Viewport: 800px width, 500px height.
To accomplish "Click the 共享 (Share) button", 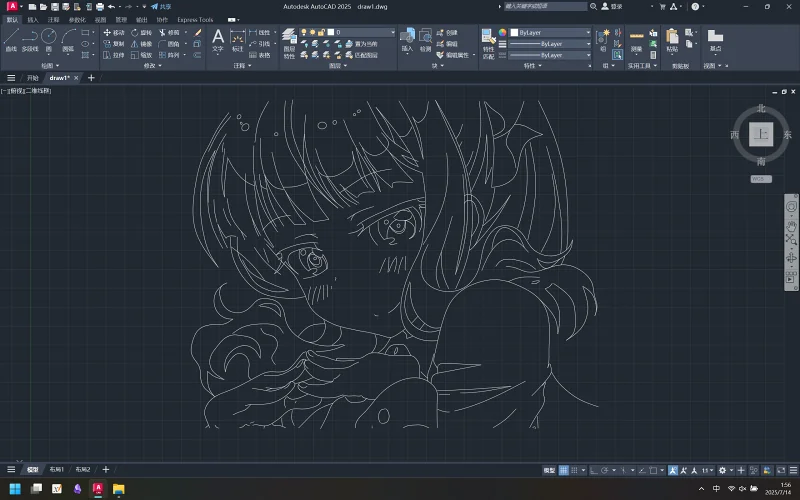I will (x=161, y=7).
